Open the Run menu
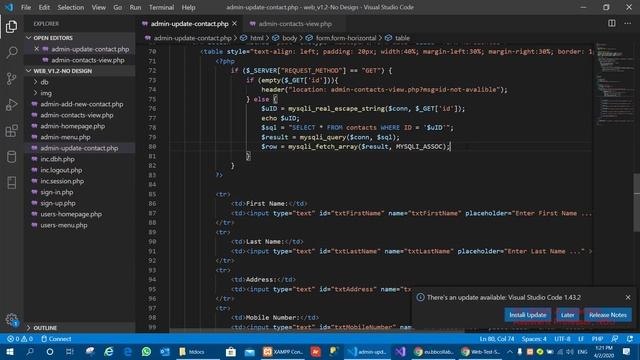 [x=135, y=7]
